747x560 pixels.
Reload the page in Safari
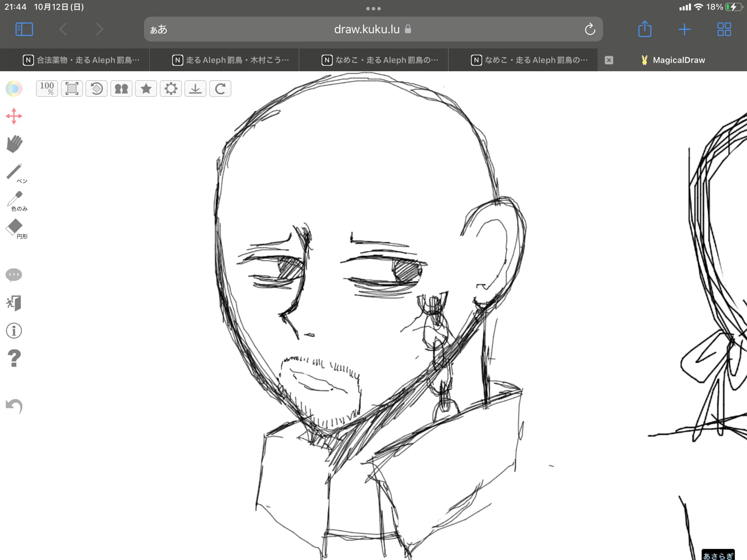pyautogui.click(x=590, y=29)
